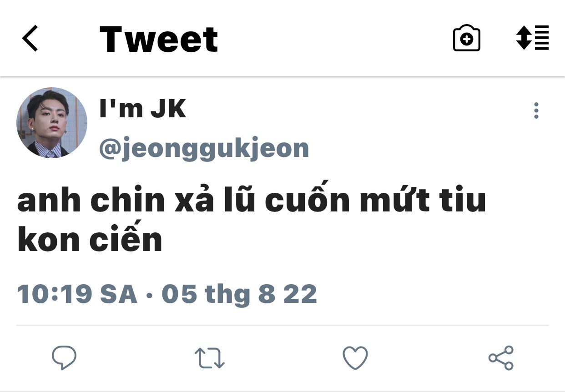Open the three-dot tweet options menu
Image resolution: width=565 pixels, height=392 pixels.
[536, 111]
